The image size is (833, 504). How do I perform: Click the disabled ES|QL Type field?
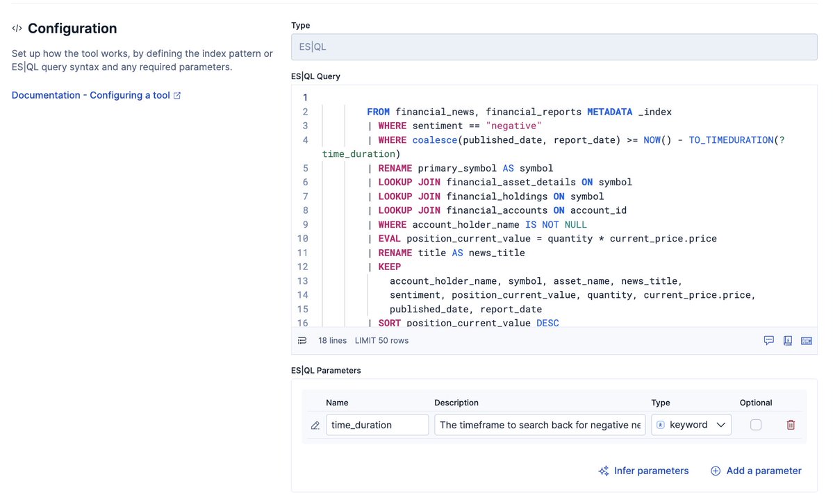point(554,47)
